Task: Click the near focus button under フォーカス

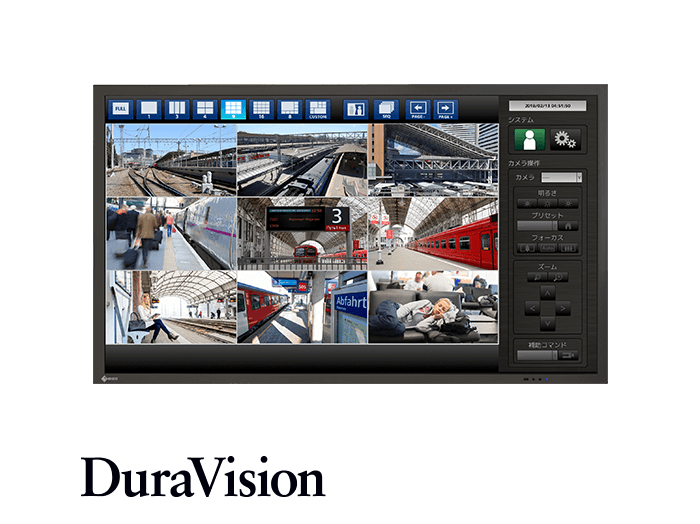Action: click(x=527, y=248)
